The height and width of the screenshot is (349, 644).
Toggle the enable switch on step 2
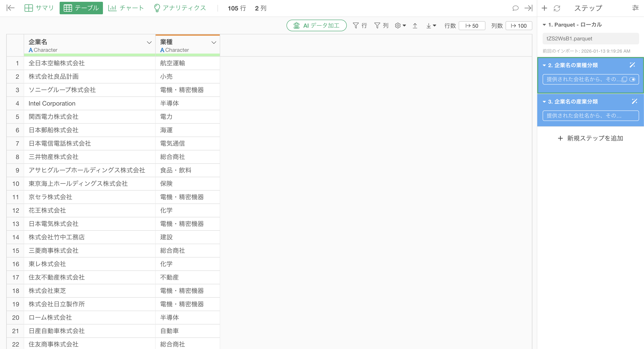pos(632,79)
